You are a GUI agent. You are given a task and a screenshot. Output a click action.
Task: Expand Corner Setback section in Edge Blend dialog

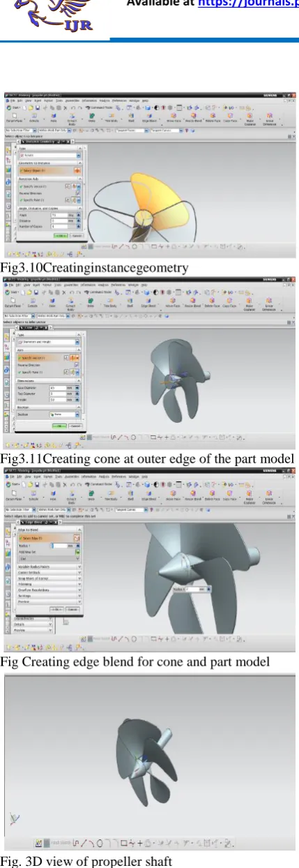pyautogui.click(x=49, y=572)
